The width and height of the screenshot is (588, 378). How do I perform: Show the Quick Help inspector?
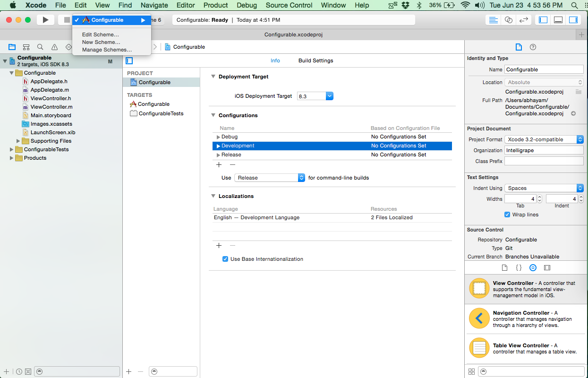[533, 47]
